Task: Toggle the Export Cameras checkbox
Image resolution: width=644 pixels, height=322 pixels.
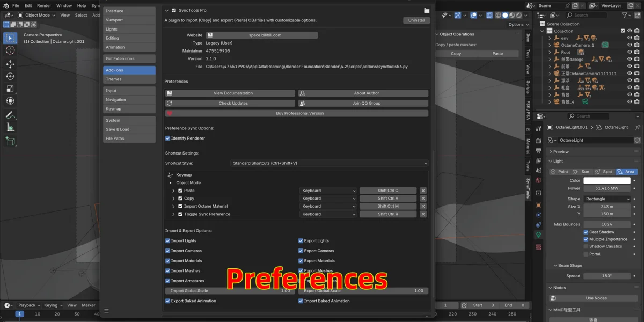Action: (x=301, y=251)
